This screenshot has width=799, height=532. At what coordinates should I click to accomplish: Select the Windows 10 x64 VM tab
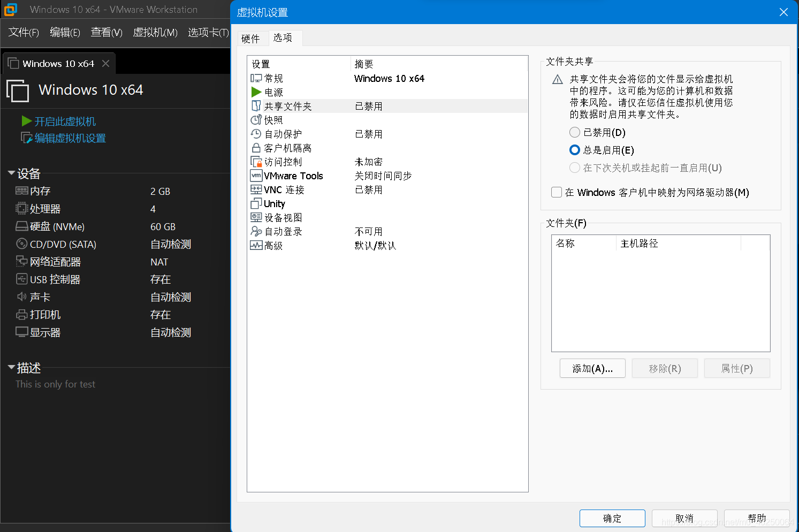tap(58, 63)
